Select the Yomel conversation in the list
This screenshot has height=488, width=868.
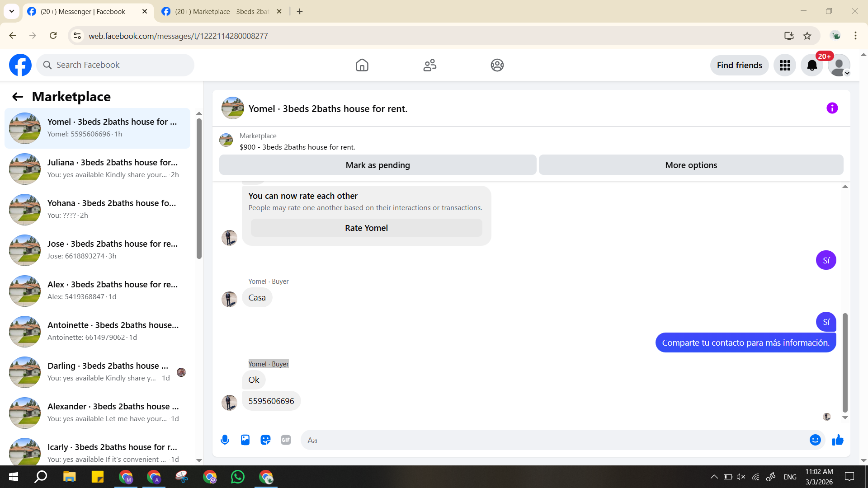point(97,128)
